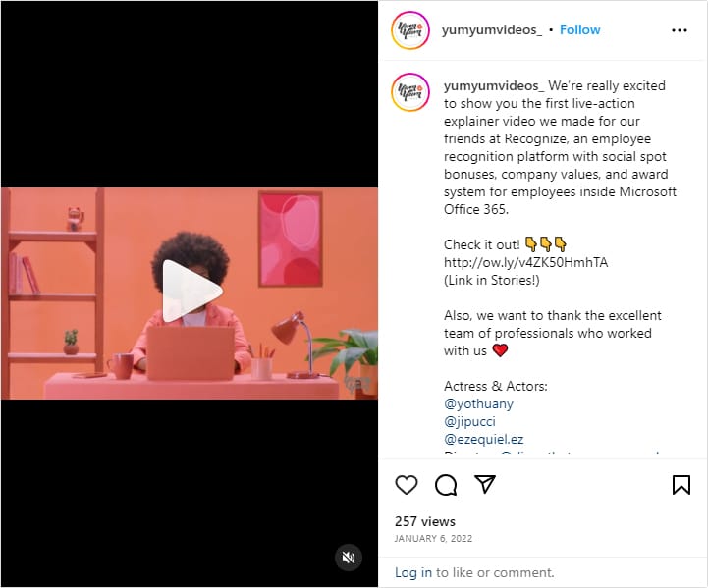Open the January 6, 2022 timestamp
This screenshot has height=588, width=708.
(433, 538)
